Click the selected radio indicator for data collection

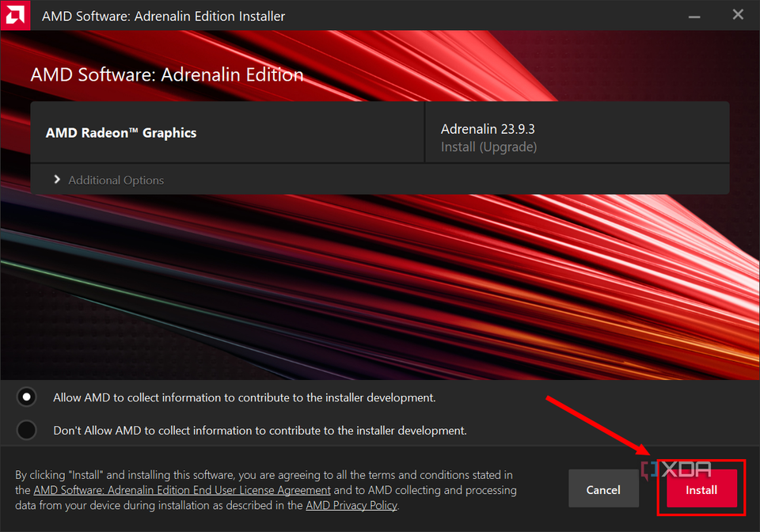pyautogui.click(x=26, y=397)
